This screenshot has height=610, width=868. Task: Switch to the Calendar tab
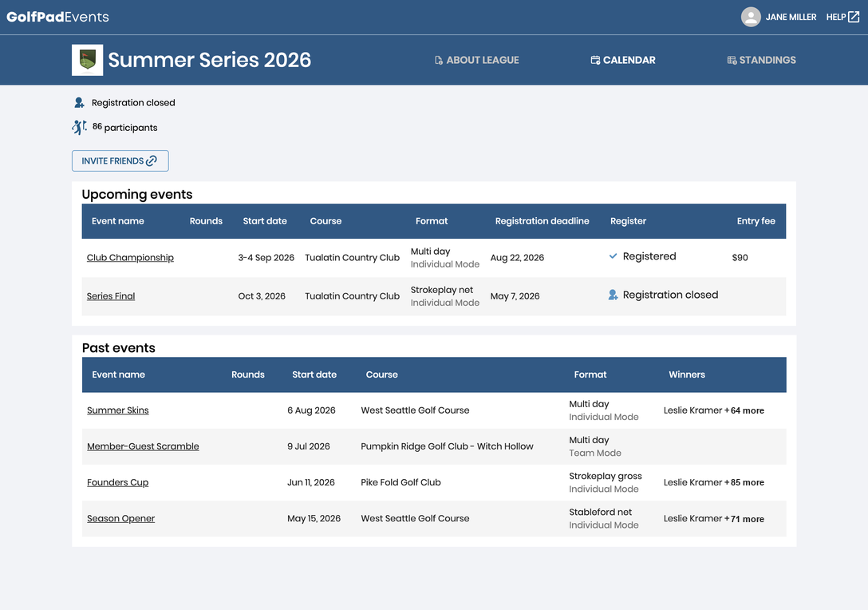pos(623,60)
